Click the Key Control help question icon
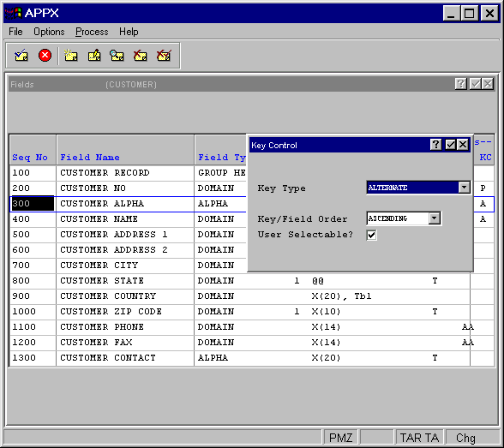Screen dimensions: 504x448 [x=435, y=145]
